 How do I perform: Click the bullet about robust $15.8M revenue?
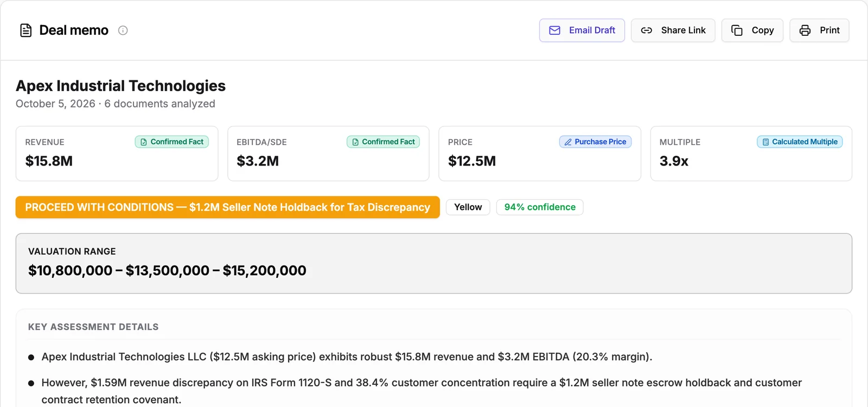[x=347, y=357]
